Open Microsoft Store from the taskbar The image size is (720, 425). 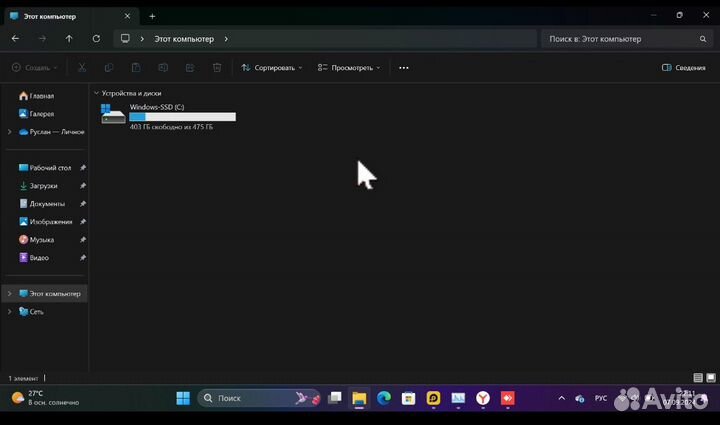tap(408, 398)
